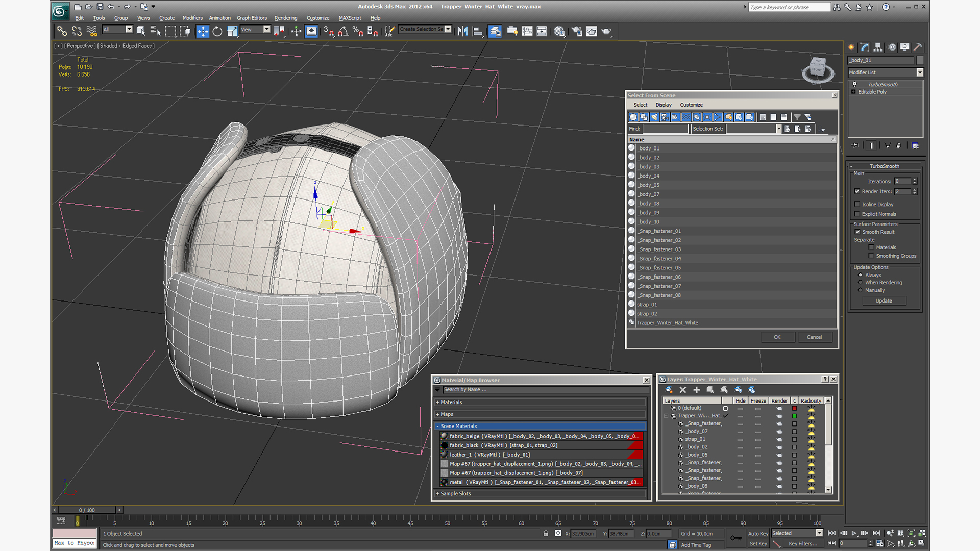Open Render Setup teapot icon

coord(577,31)
